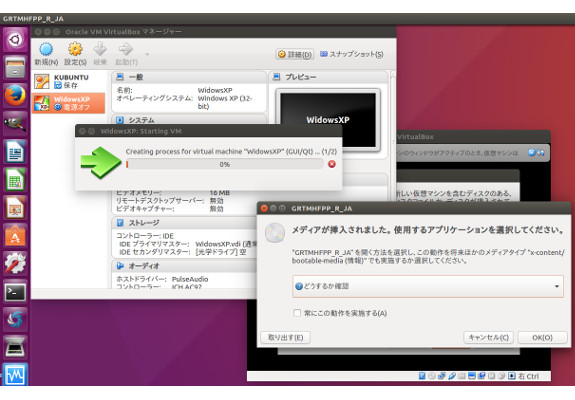Open LibreOffice Writer in the launcher
575x400 pixels.
pyautogui.click(x=15, y=151)
